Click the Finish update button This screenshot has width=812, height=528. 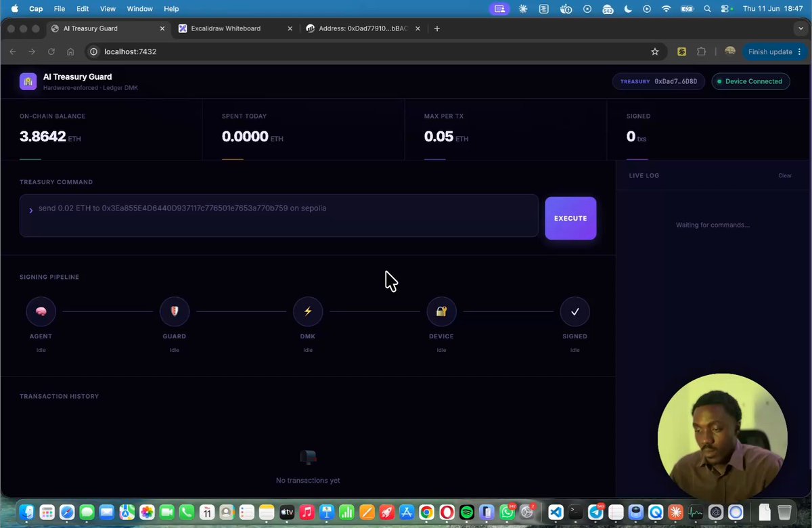click(774, 51)
